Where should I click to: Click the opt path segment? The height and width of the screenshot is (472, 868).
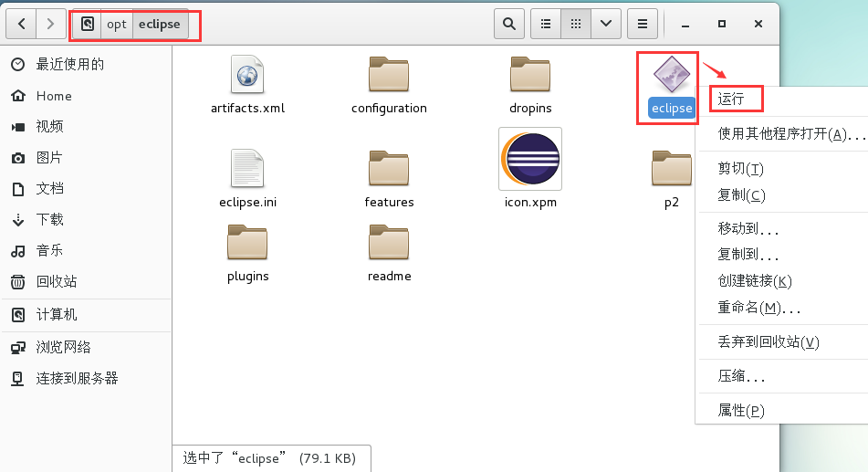(x=117, y=24)
